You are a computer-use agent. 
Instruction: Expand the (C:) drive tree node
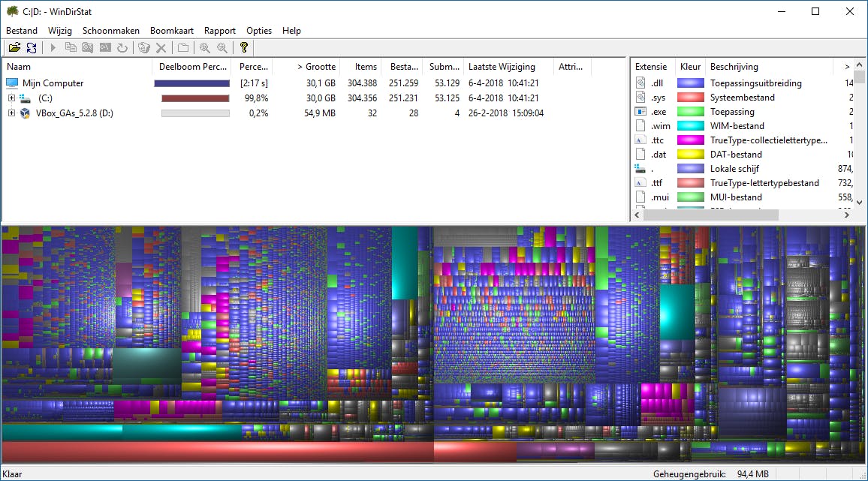[11, 98]
